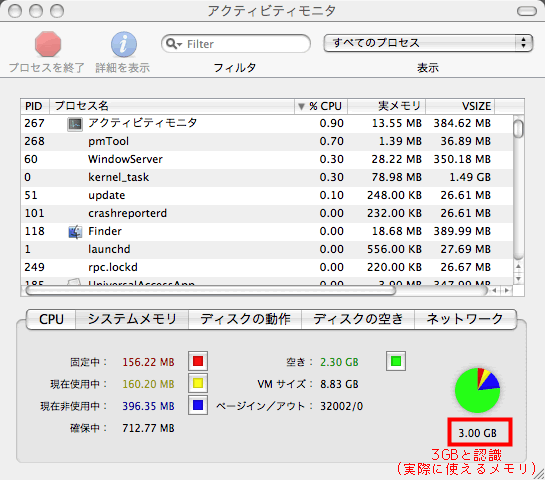Switch to the ネットワーク tab
Screen dimensions: 545x480
[465, 319]
